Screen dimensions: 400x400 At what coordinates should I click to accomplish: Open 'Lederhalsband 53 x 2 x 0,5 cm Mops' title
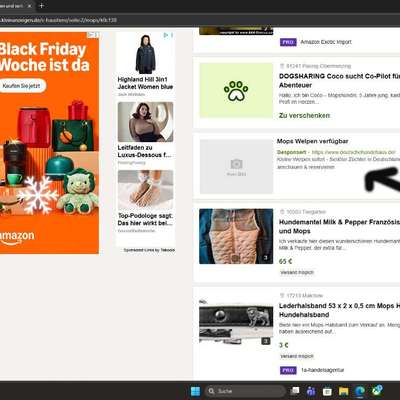(x=339, y=310)
